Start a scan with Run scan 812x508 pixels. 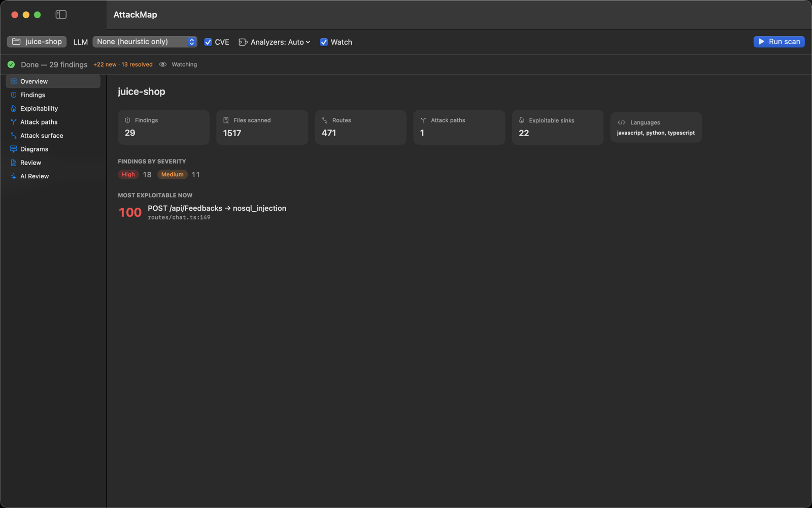coord(779,42)
